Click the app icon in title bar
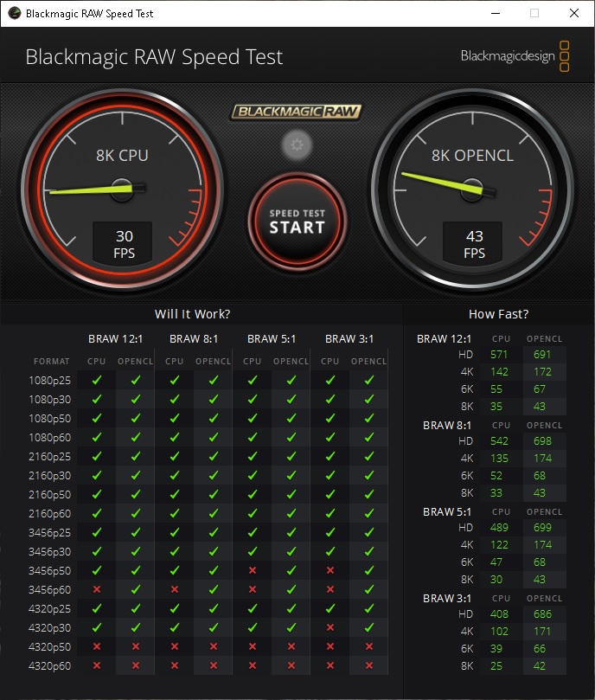The width and height of the screenshot is (595, 700). click(15, 13)
